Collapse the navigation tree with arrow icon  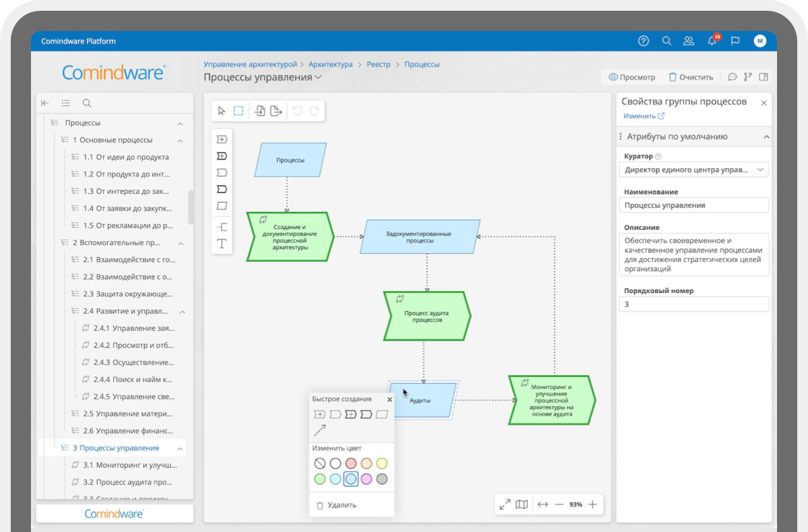click(45, 103)
